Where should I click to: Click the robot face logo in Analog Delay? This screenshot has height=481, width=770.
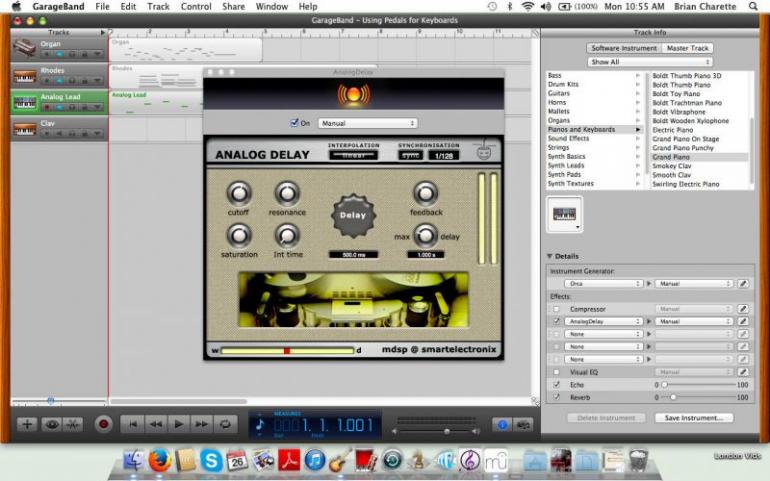[x=484, y=151]
